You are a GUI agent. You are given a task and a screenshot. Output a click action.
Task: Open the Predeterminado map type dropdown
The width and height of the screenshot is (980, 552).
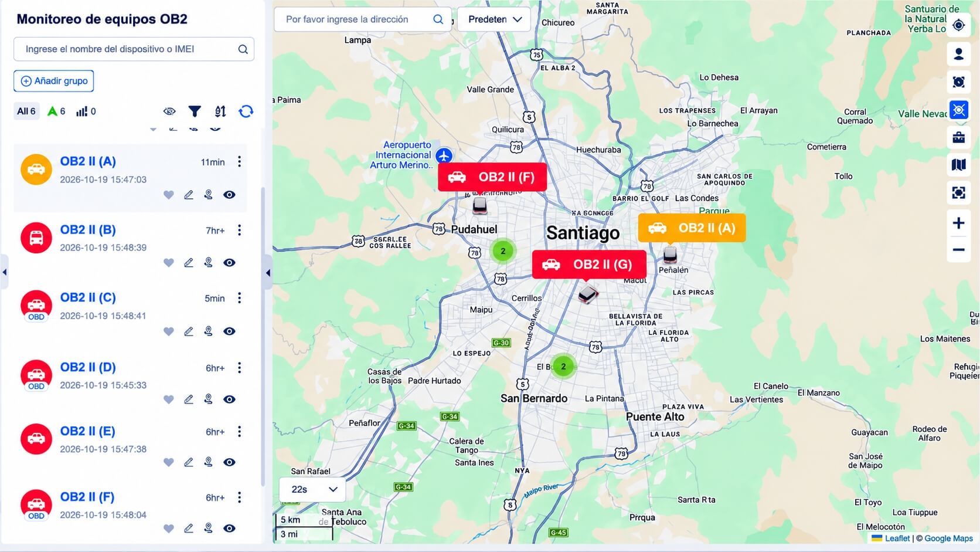pyautogui.click(x=494, y=19)
